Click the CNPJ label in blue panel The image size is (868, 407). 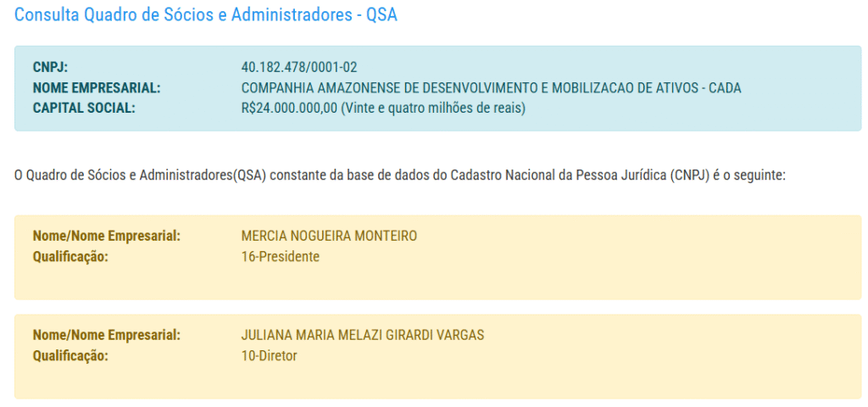click(x=50, y=67)
